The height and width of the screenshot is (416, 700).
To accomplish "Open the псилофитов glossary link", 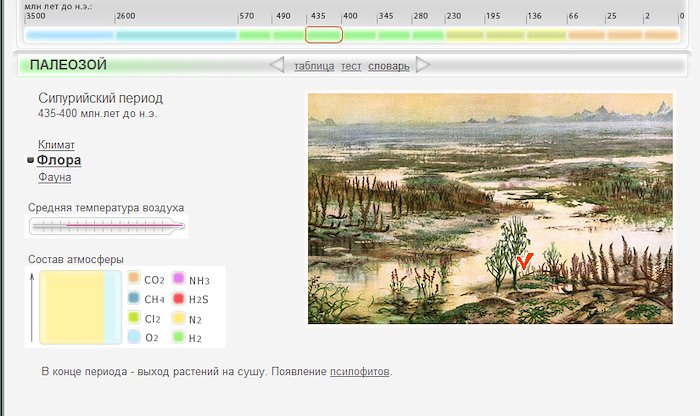I will click(359, 372).
